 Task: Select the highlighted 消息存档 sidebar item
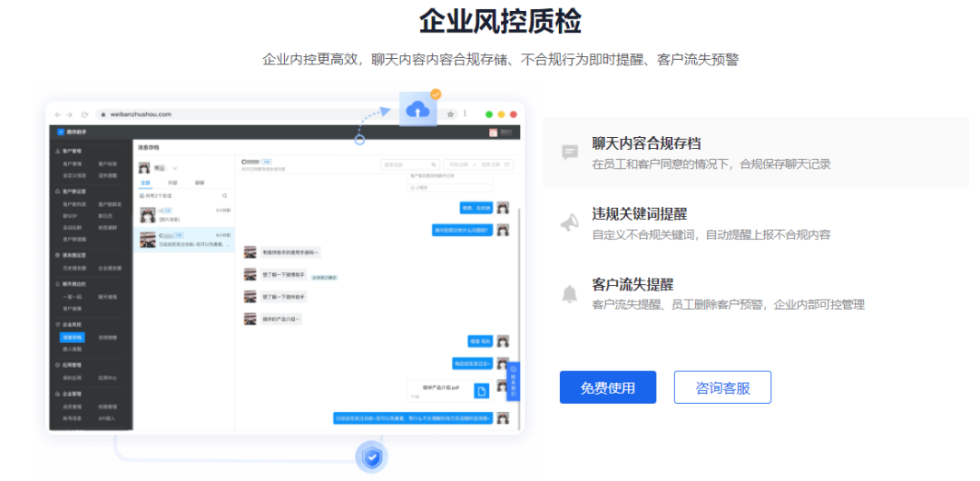click(71, 337)
